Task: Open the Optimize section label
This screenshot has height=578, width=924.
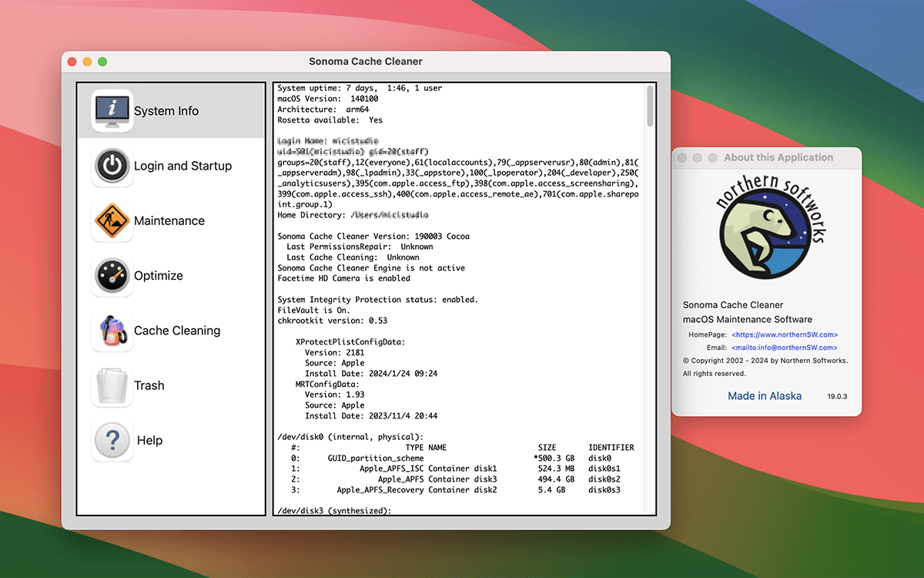Action: pyautogui.click(x=159, y=276)
